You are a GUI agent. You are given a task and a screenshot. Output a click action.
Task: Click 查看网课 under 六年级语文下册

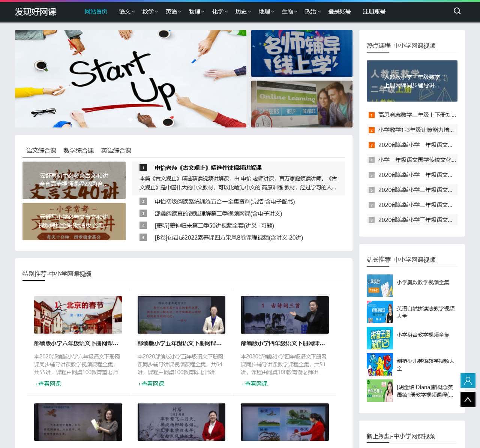pyautogui.click(x=48, y=384)
